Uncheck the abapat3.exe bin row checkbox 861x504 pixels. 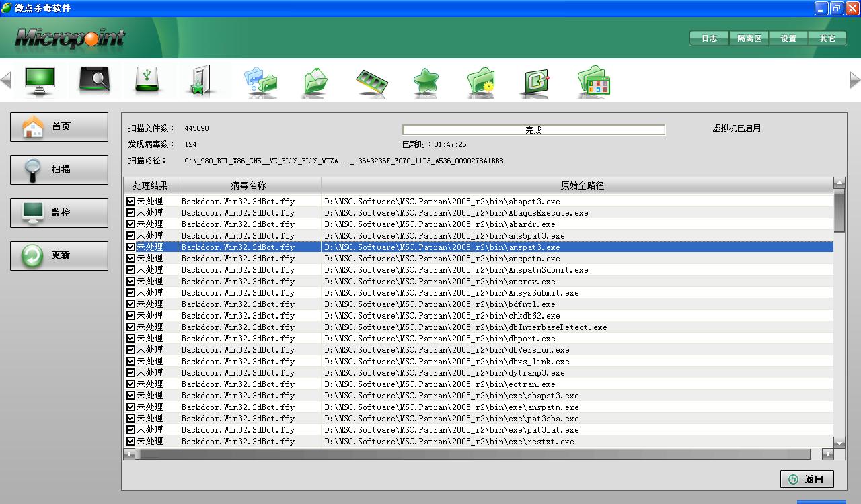tap(130, 201)
